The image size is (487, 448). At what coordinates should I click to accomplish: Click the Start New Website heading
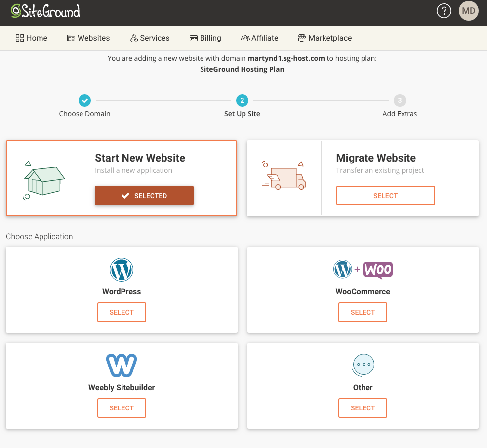pyautogui.click(x=140, y=158)
